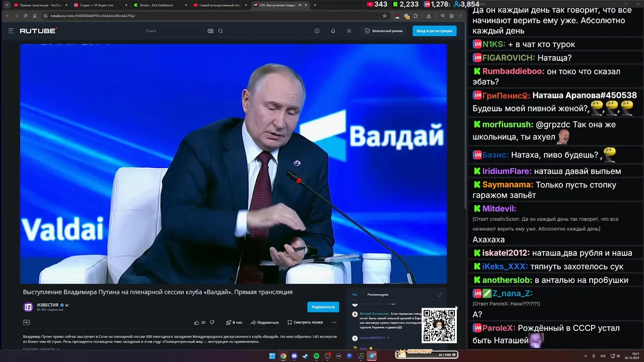The height and width of the screenshot is (362, 644).
Task: Bookmark this page with star icon
Action: point(384,16)
